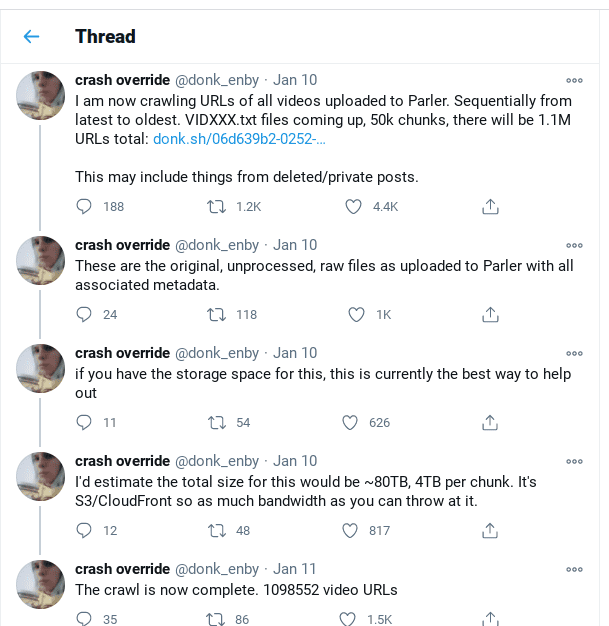Reply to the raw files metadata tweet

click(85, 314)
